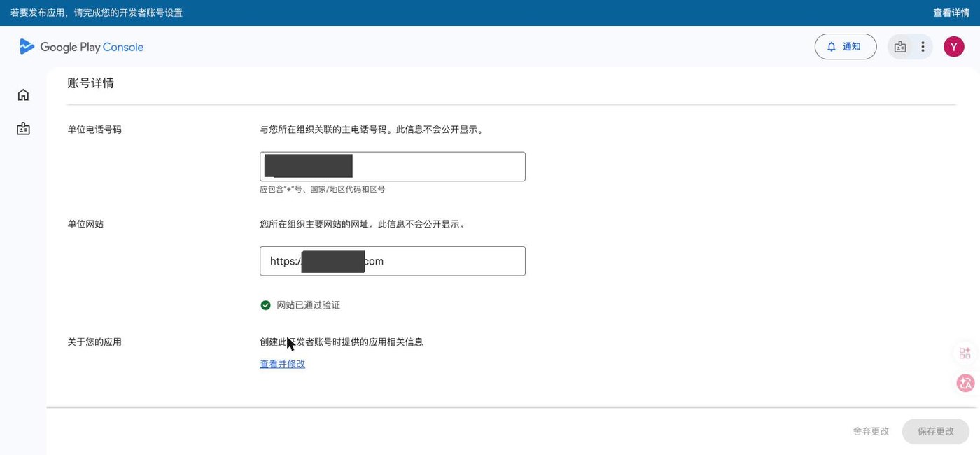This screenshot has width=980, height=455.
Task: Open the 通知 notifications button
Action: 846,47
